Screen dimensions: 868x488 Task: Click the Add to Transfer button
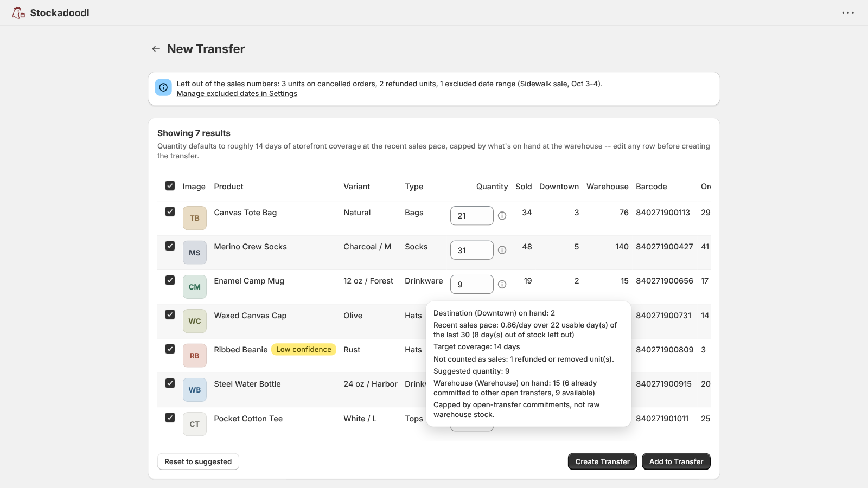[676, 461]
